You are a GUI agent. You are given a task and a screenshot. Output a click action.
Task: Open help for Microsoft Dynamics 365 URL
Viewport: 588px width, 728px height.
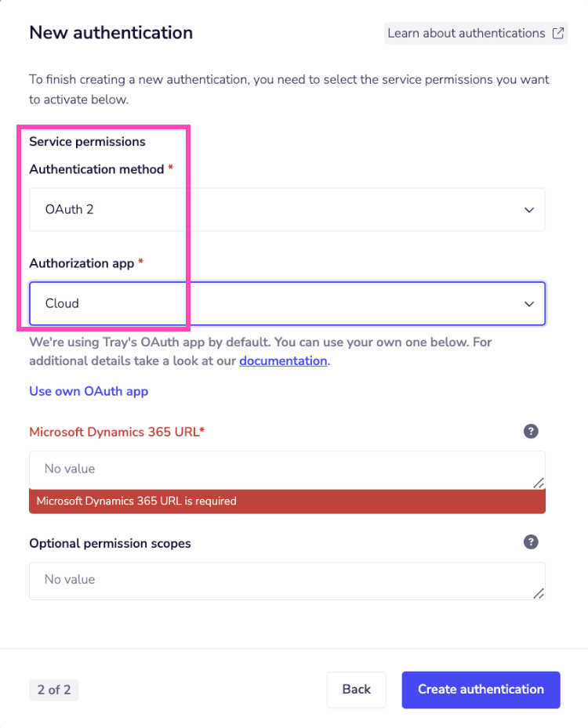coord(531,431)
